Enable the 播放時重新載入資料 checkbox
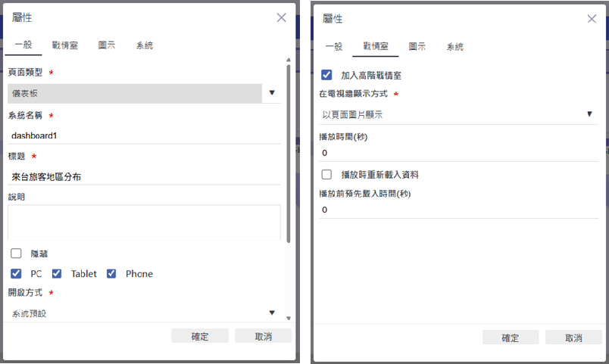This screenshot has height=364, width=609. (x=326, y=174)
